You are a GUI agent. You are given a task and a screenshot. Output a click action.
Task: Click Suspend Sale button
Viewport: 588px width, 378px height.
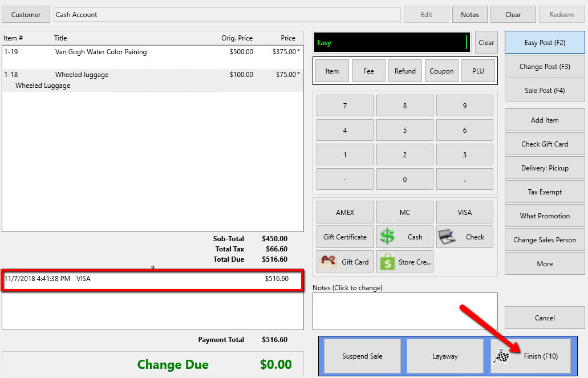(x=362, y=356)
